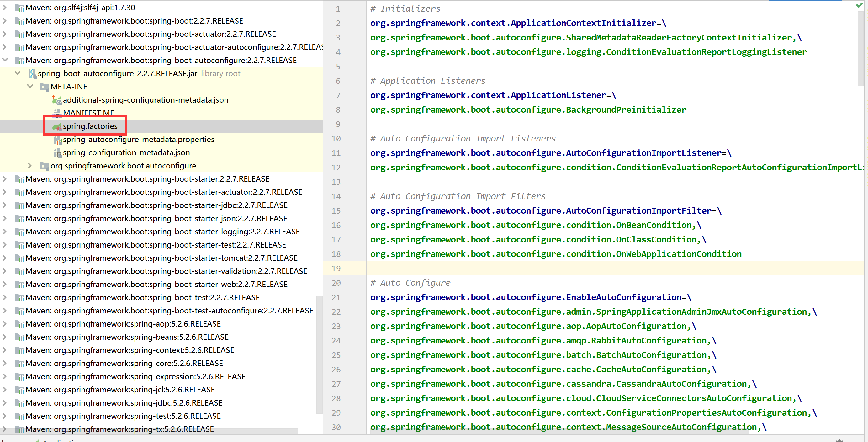Screen dimensions: 868x442
Task: Expand the slf4j-api:1.7.30 Maven library
Action: click(x=5, y=8)
